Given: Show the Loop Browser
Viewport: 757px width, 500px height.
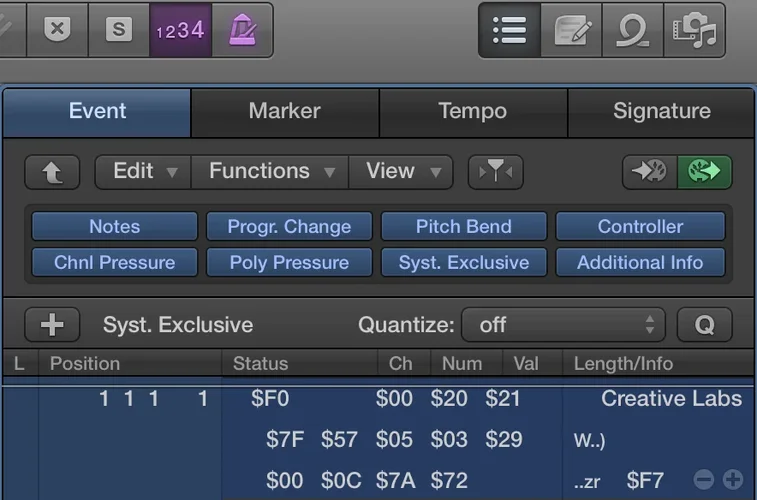Looking at the screenshot, I should [x=633, y=30].
